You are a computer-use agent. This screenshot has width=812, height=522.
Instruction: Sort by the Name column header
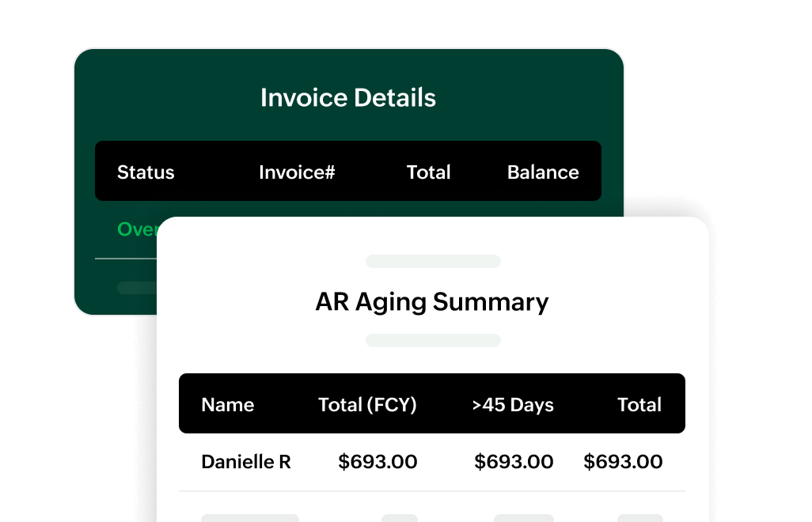point(228,405)
